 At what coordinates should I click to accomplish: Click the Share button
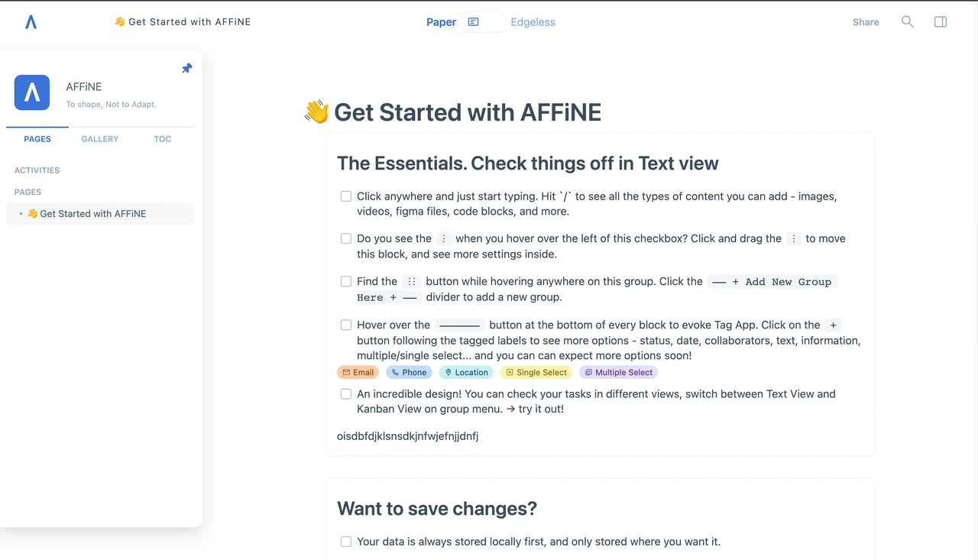coord(866,22)
